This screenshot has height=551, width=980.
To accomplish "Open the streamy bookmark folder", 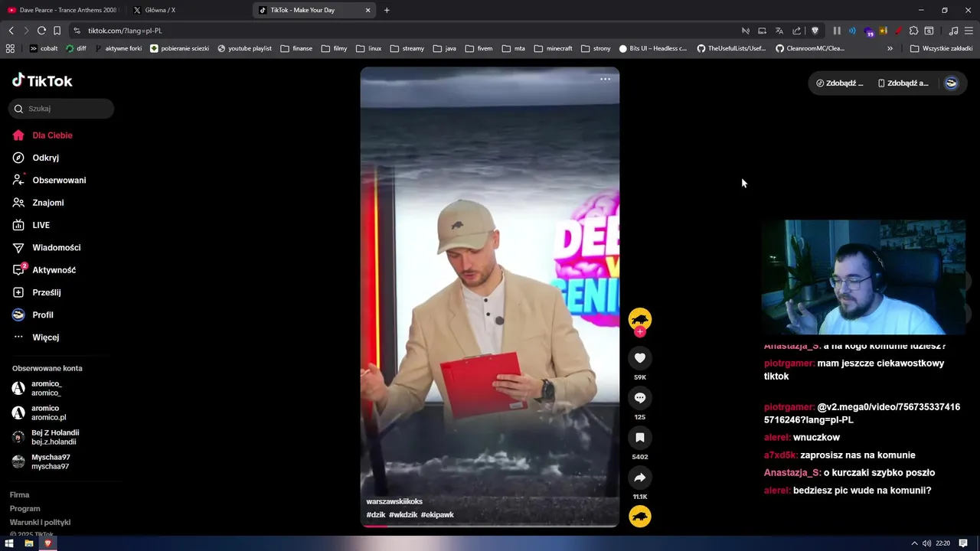I will coord(407,48).
